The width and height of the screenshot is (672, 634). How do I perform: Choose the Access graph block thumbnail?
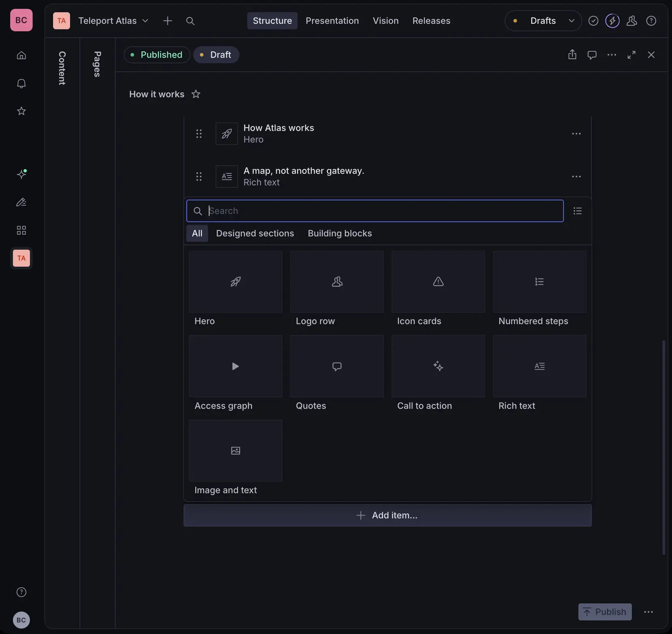pyautogui.click(x=236, y=366)
